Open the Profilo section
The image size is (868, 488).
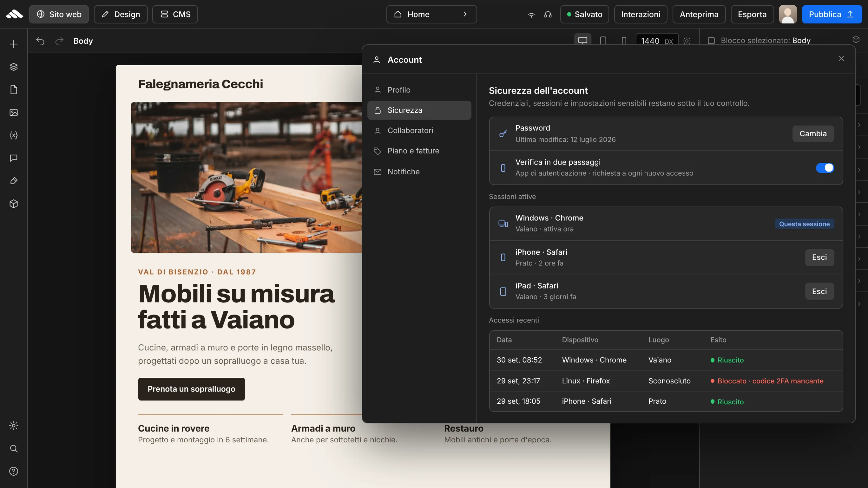point(419,90)
